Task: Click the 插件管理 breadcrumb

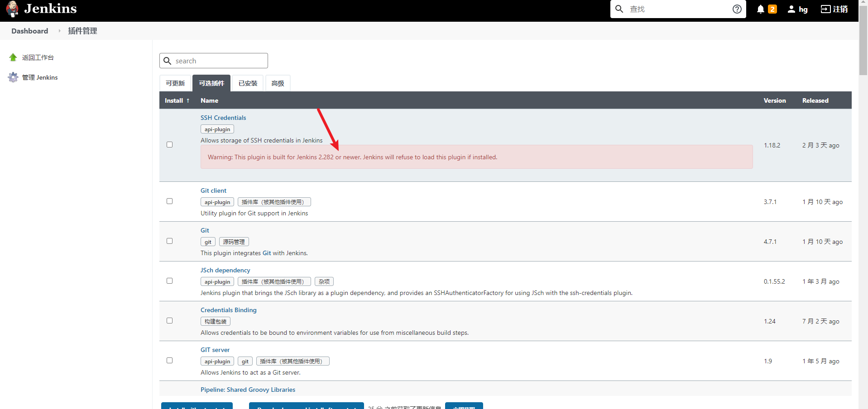Action: coord(82,31)
